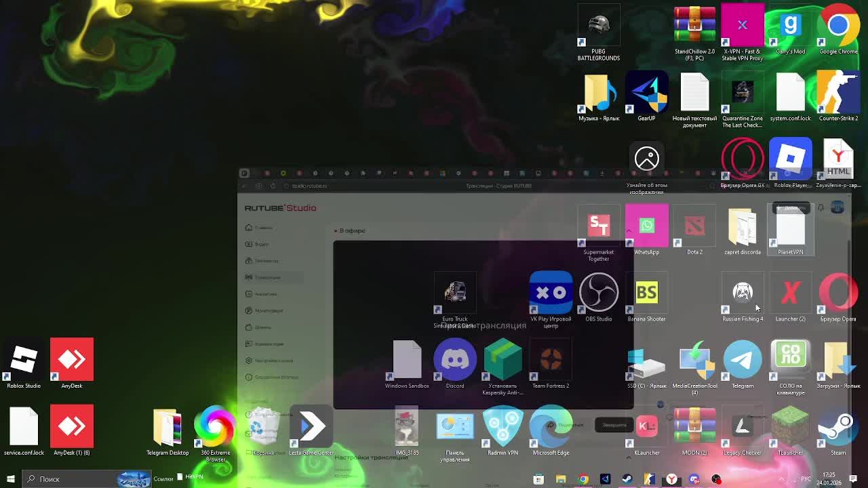Select the Музыка - Ярлык folder shortcut
Image resolution: width=868 pixels, height=488 pixels.
click(x=599, y=92)
